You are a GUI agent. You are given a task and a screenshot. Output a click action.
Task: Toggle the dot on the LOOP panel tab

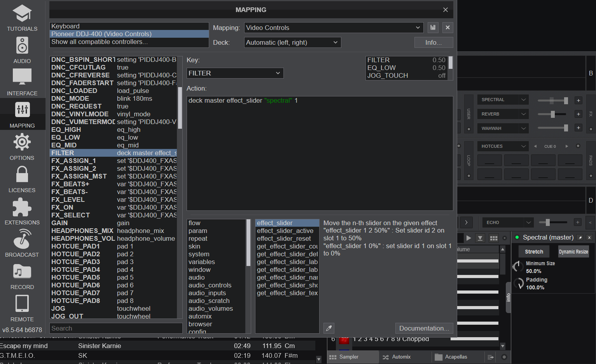point(469,176)
